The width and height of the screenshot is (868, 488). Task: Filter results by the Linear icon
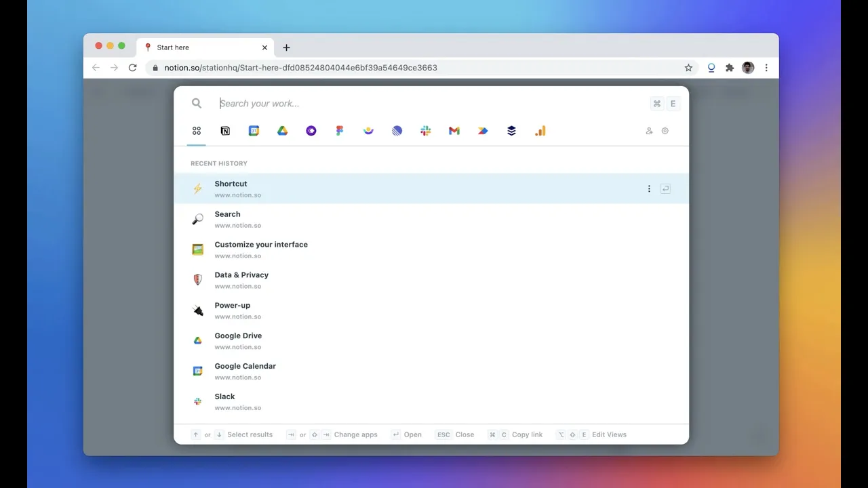(397, 131)
